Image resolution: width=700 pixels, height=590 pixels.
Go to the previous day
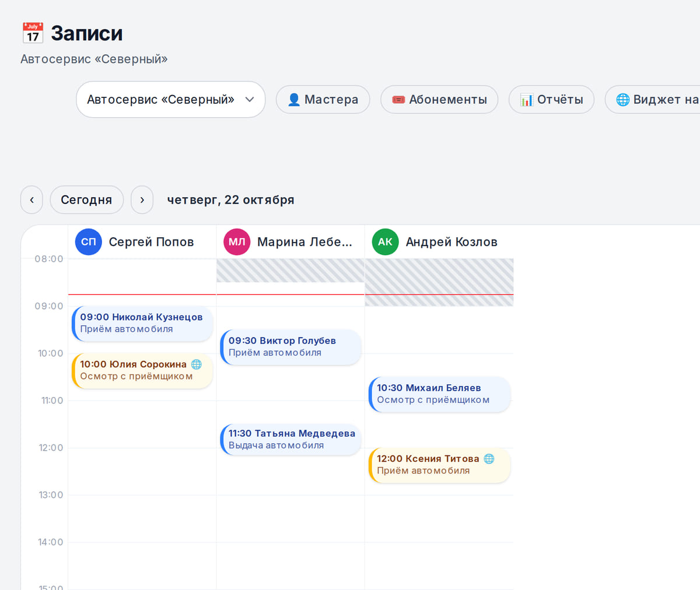[32, 200]
